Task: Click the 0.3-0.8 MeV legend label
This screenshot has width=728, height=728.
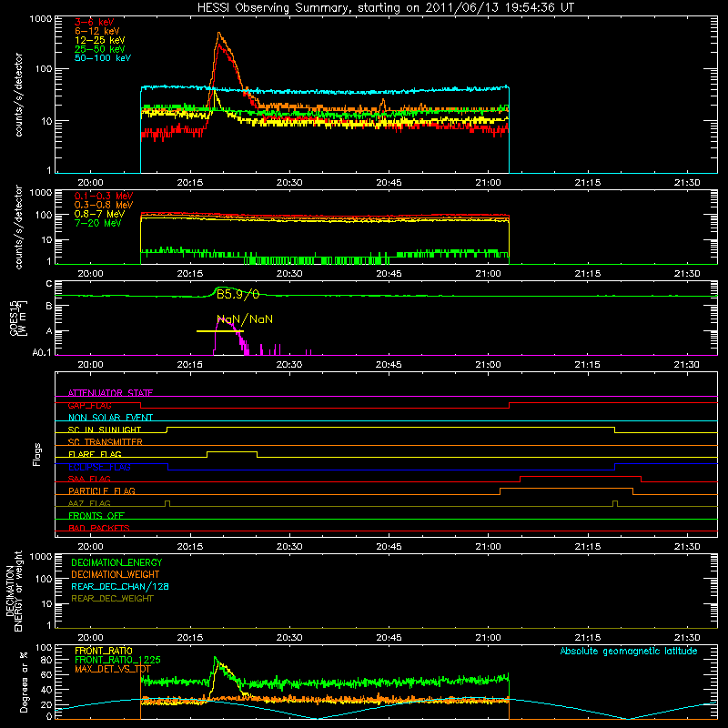Action: click(x=104, y=205)
